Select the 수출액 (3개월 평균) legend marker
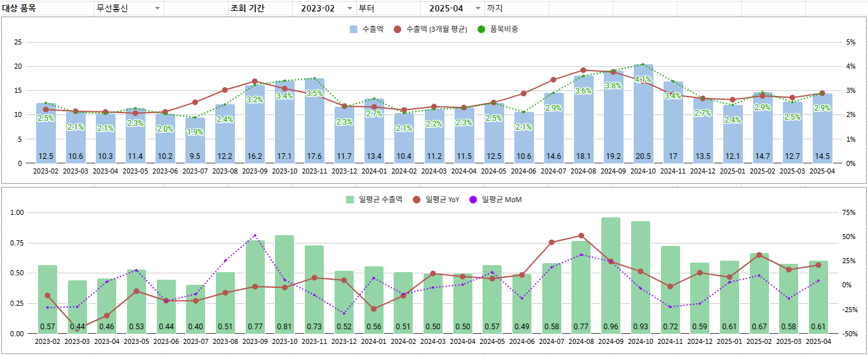 (x=397, y=29)
